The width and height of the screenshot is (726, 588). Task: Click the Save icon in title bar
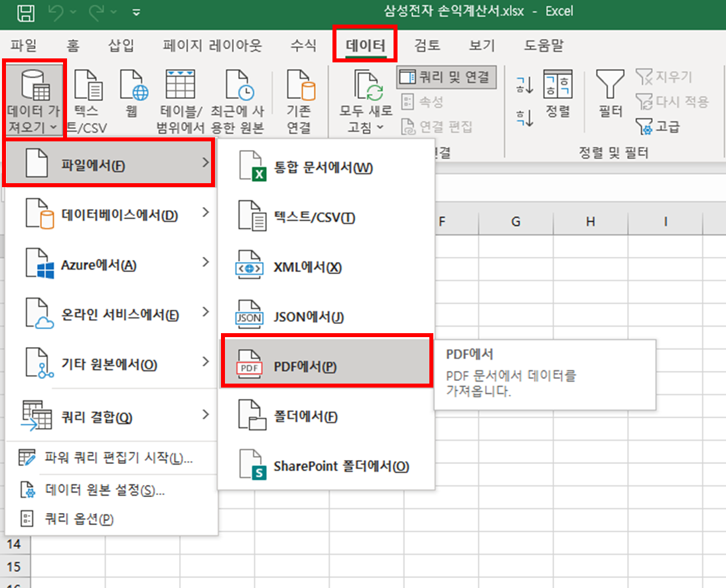coord(26,13)
